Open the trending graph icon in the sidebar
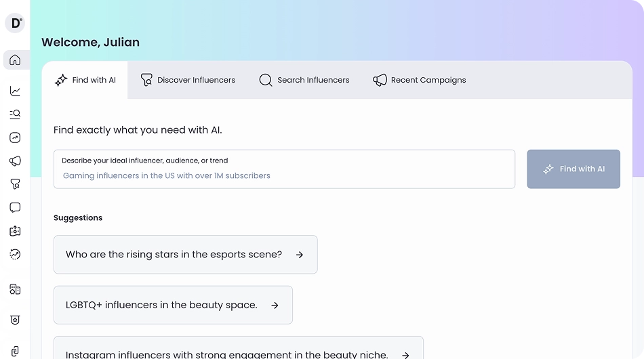 pos(15,138)
